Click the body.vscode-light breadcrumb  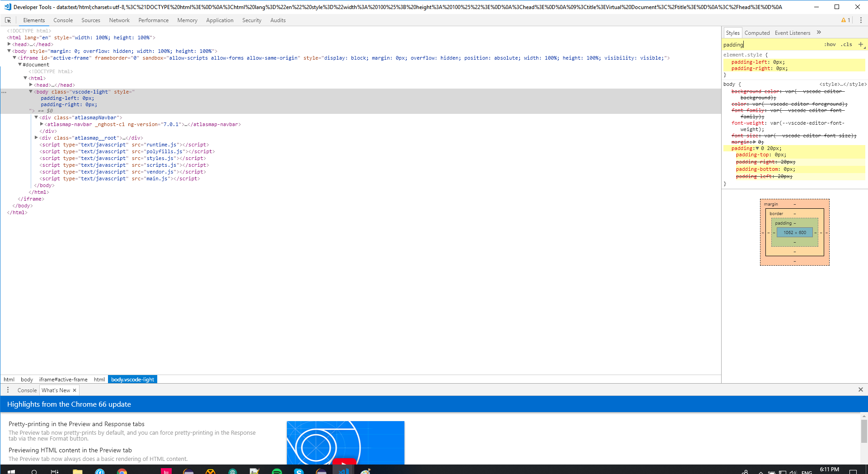(133, 380)
